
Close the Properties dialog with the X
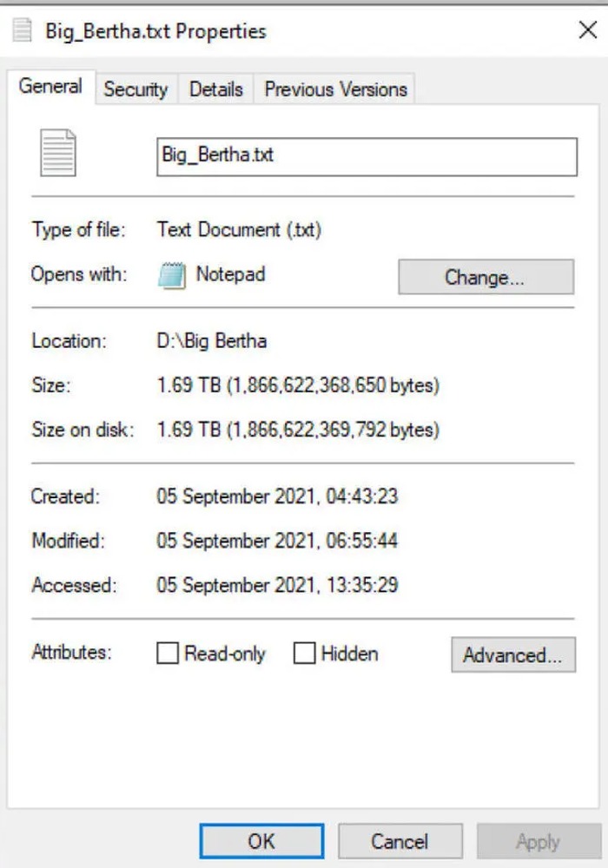(x=587, y=31)
